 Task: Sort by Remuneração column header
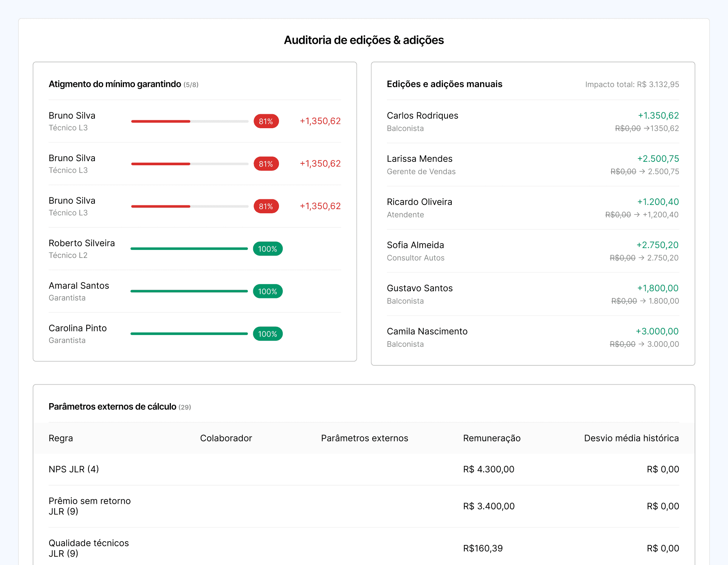(492, 438)
